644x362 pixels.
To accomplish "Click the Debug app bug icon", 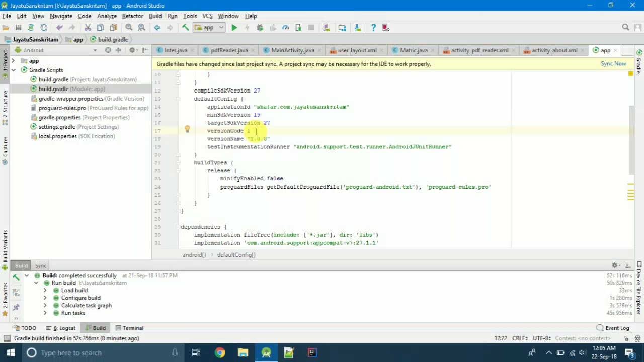I will [x=260, y=28].
